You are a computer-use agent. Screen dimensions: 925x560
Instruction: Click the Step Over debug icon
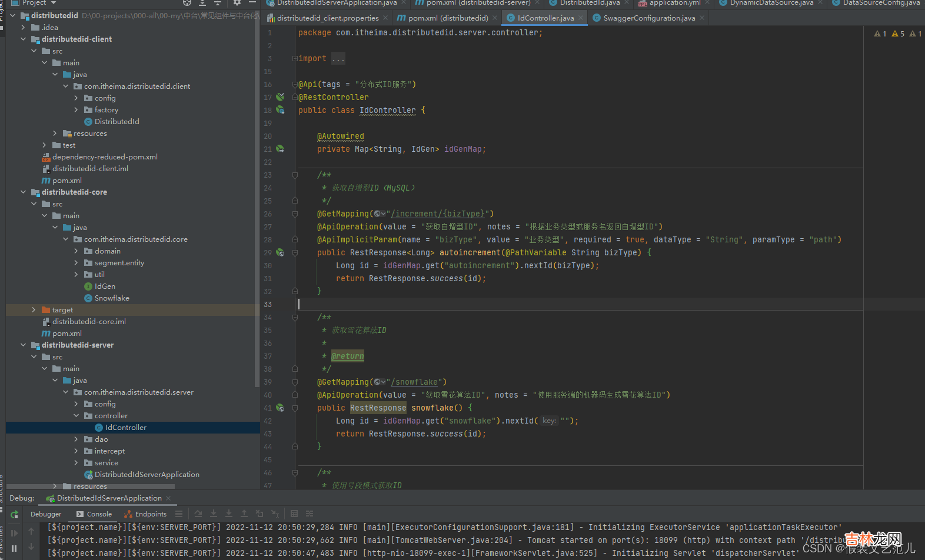(198, 514)
